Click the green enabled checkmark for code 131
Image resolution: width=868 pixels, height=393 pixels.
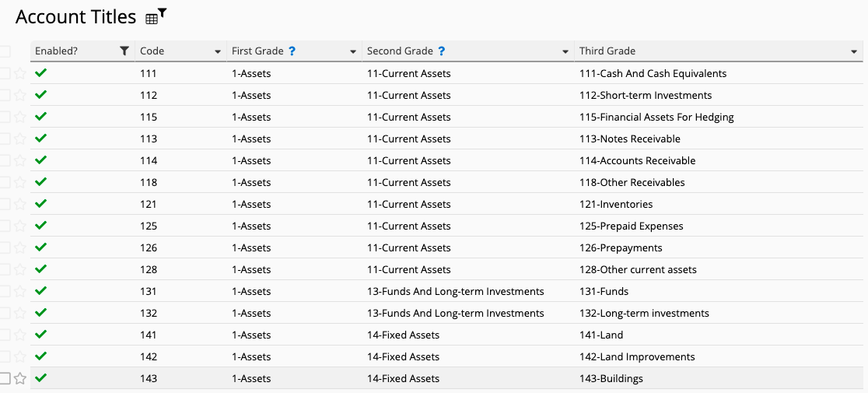pos(40,290)
